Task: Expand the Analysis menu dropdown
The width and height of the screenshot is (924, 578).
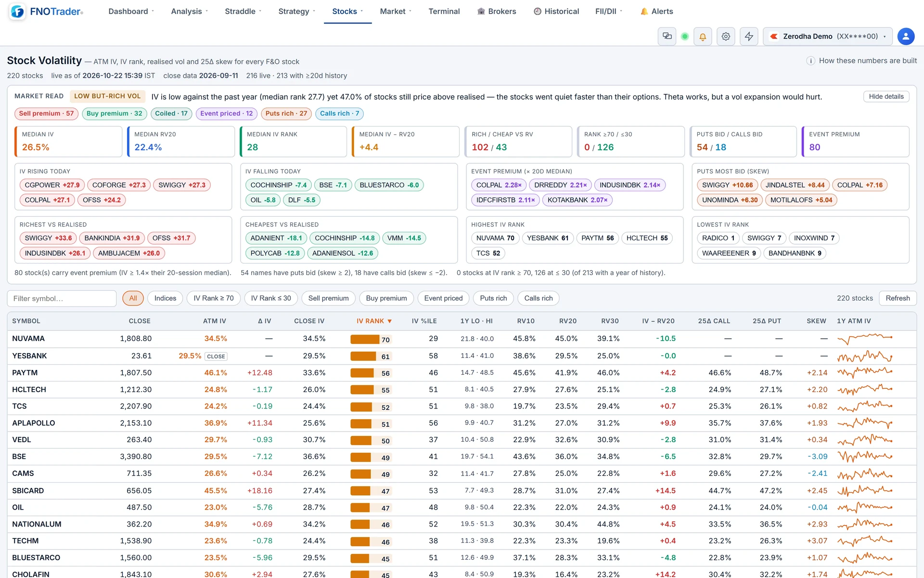Action: (x=190, y=11)
